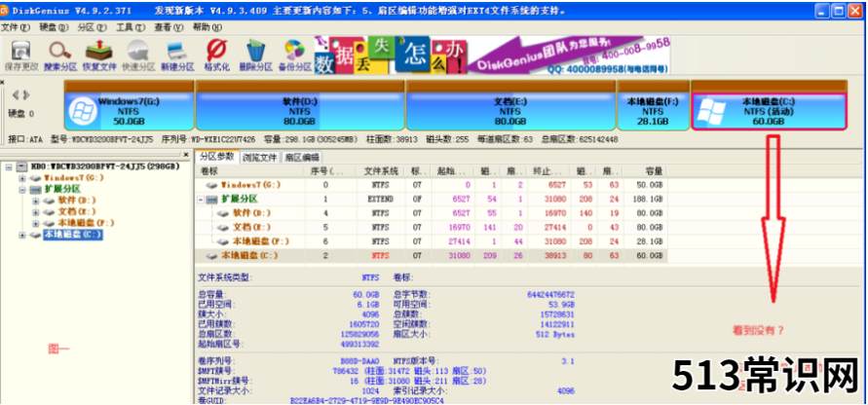
Task: Click 本地磁盘(F:) row label in partition table
Action: click(261, 241)
